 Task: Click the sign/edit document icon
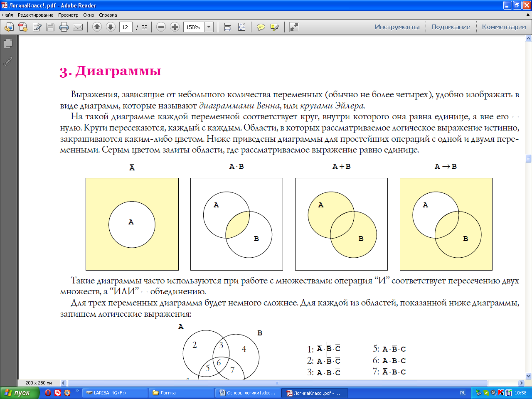(x=37, y=27)
